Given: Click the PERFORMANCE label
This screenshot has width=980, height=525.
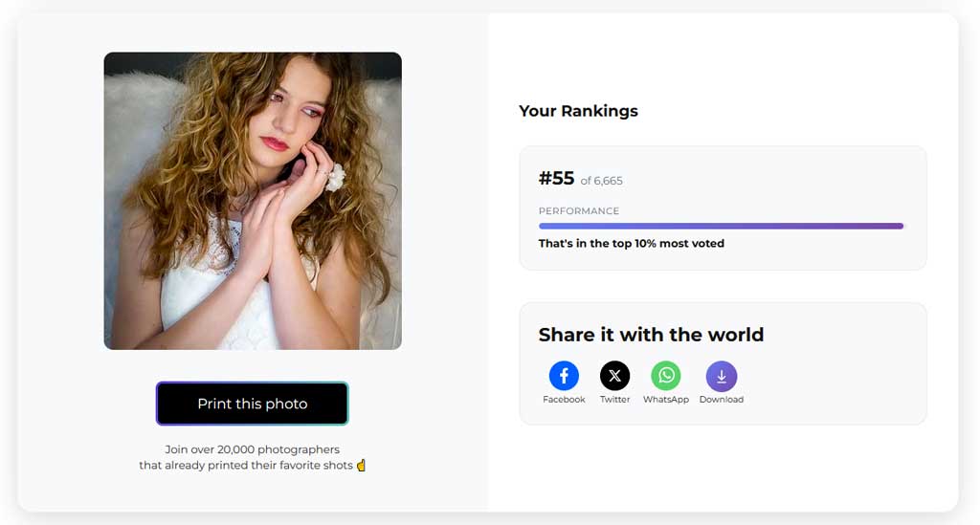Looking at the screenshot, I should 578,211.
